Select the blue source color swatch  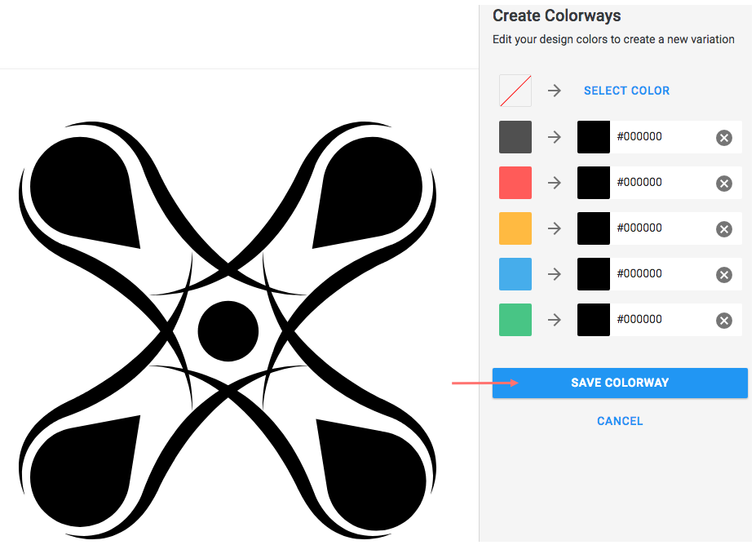point(515,273)
